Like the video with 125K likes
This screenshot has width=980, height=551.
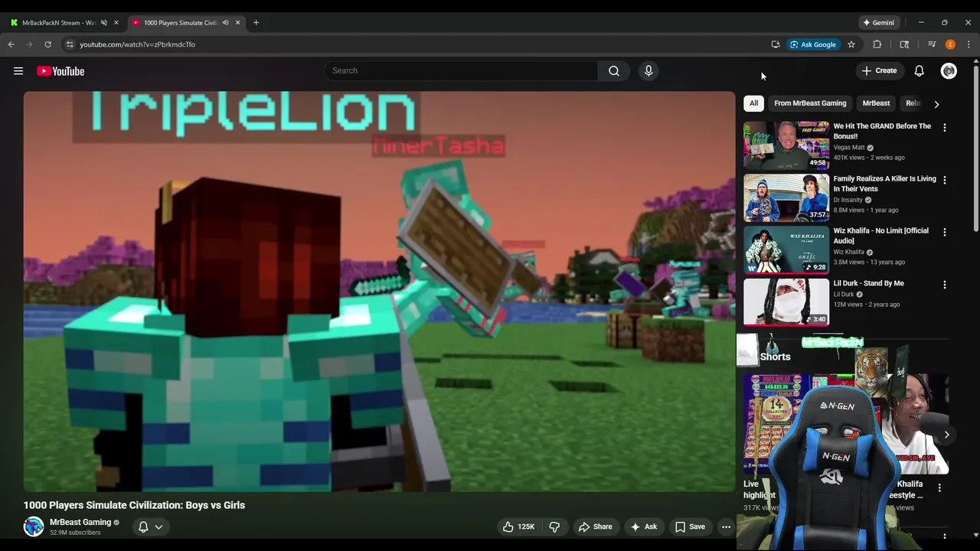coord(518,527)
